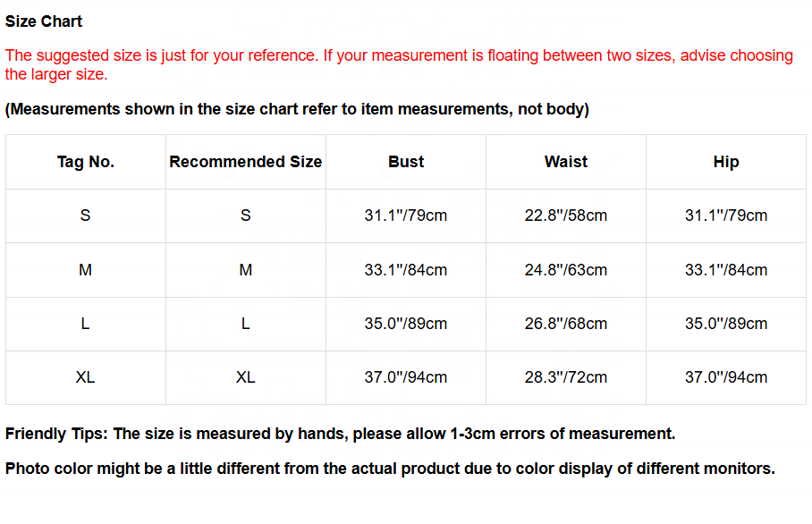Click the M recommended size cell
This screenshot has width=812, height=524.
(245, 270)
